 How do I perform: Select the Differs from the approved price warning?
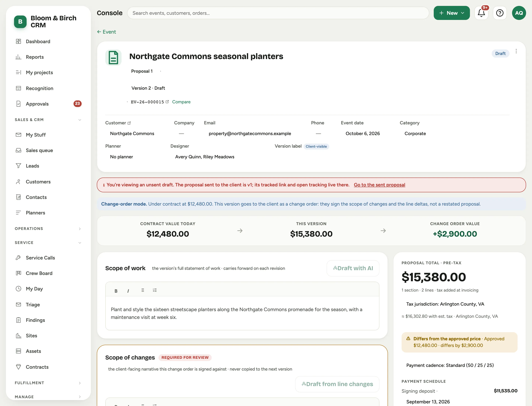click(x=459, y=342)
